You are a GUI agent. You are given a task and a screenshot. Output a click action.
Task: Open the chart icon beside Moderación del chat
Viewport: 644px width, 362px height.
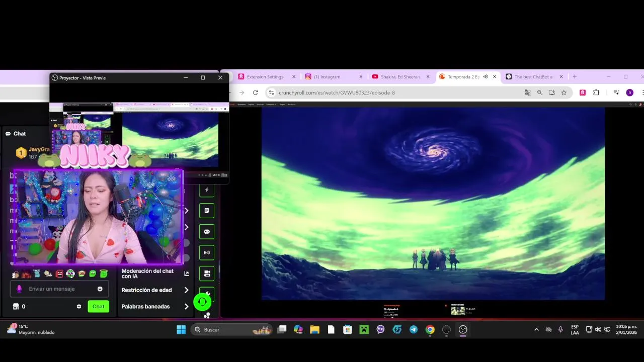click(187, 274)
